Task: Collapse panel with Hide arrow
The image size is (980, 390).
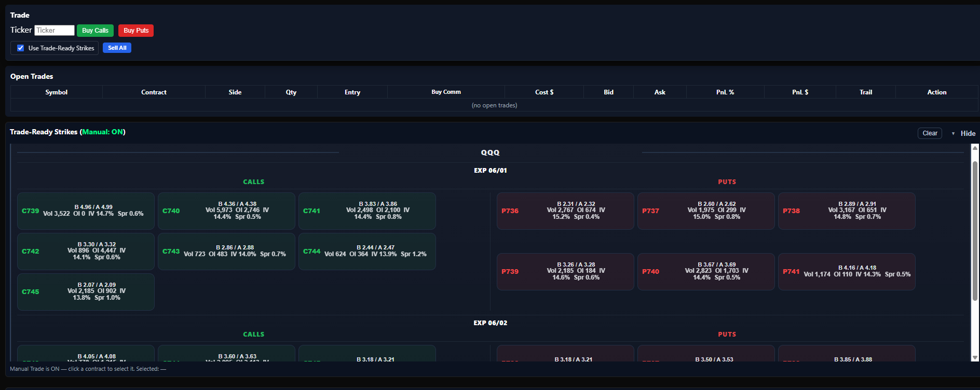Action: point(953,134)
